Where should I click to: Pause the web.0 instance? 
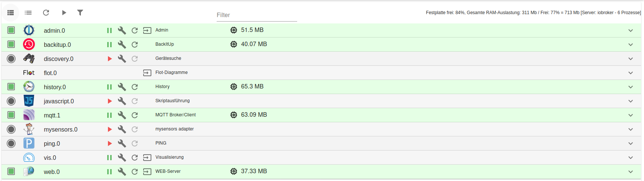(x=109, y=172)
